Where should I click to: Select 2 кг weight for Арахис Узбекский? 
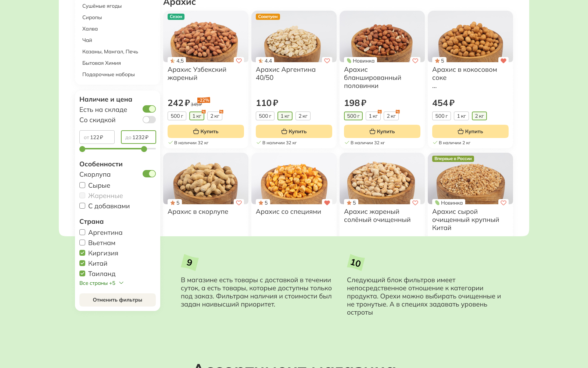coord(215,116)
